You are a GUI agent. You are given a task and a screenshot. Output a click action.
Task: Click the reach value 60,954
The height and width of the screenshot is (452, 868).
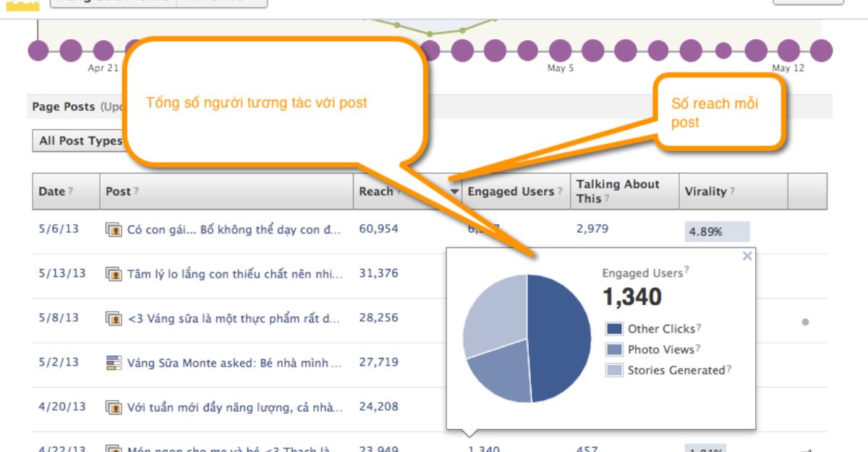379,229
